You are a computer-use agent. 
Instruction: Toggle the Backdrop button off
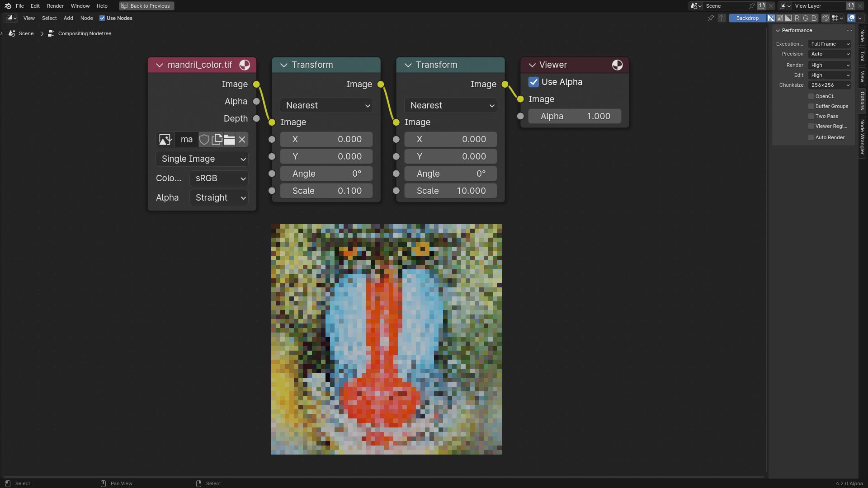click(747, 18)
